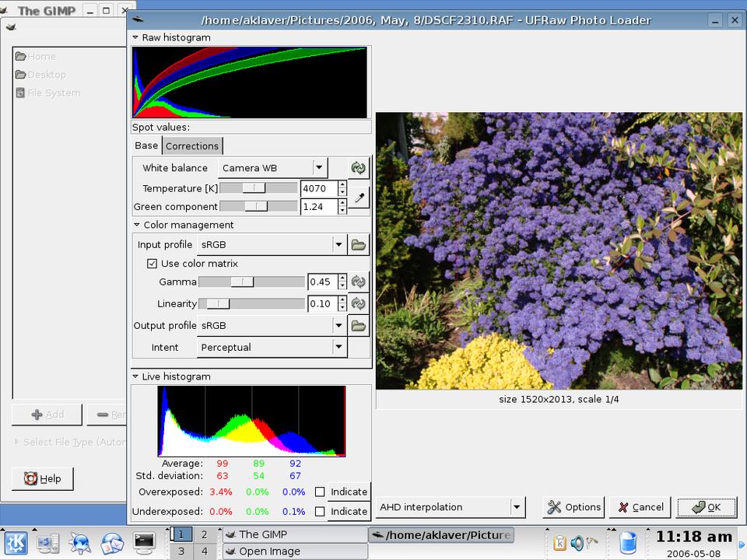Click the Cancel button
Image resolution: width=747 pixels, height=560 pixels.
[640, 507]
